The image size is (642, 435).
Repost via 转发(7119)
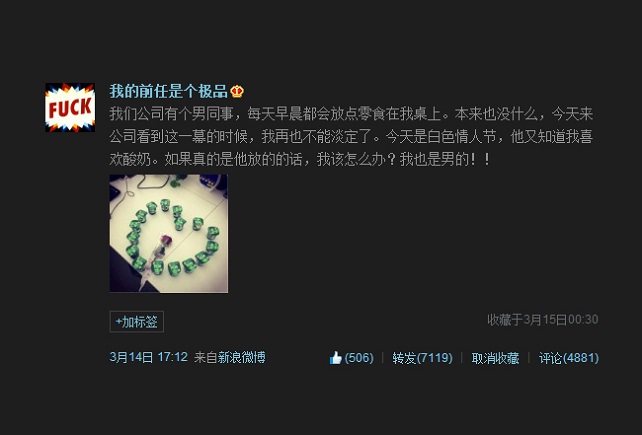click(422, 358)
